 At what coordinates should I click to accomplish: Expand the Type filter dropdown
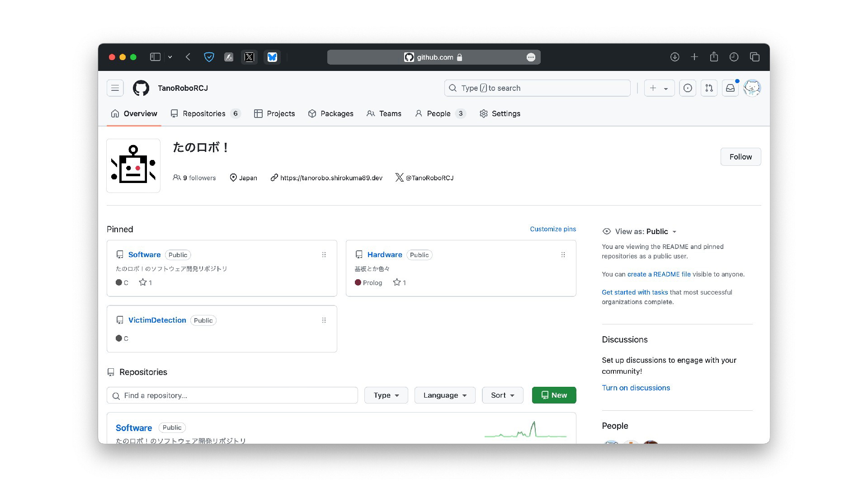[x=386, y=395]
